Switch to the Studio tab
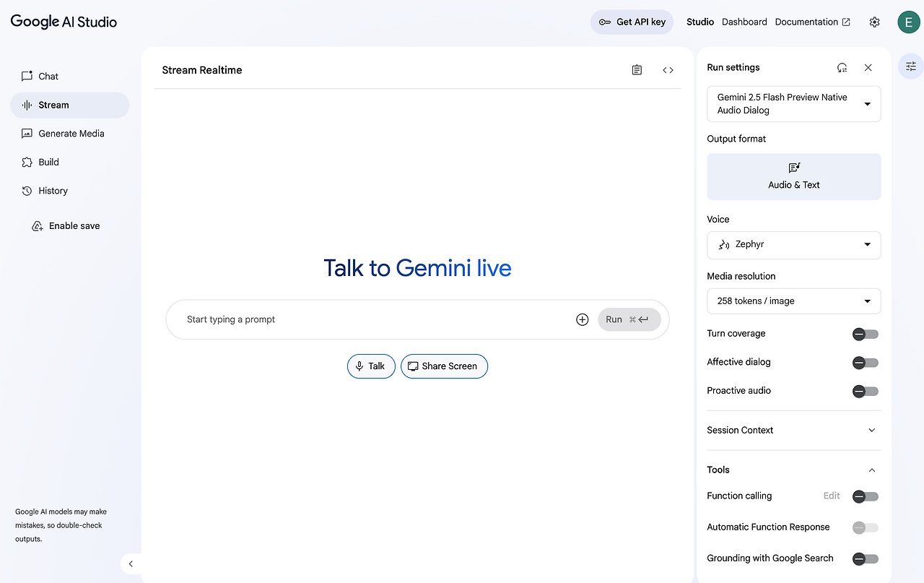Image resolution: width=924 pixels, height=583 pixels. pos(700,22)
